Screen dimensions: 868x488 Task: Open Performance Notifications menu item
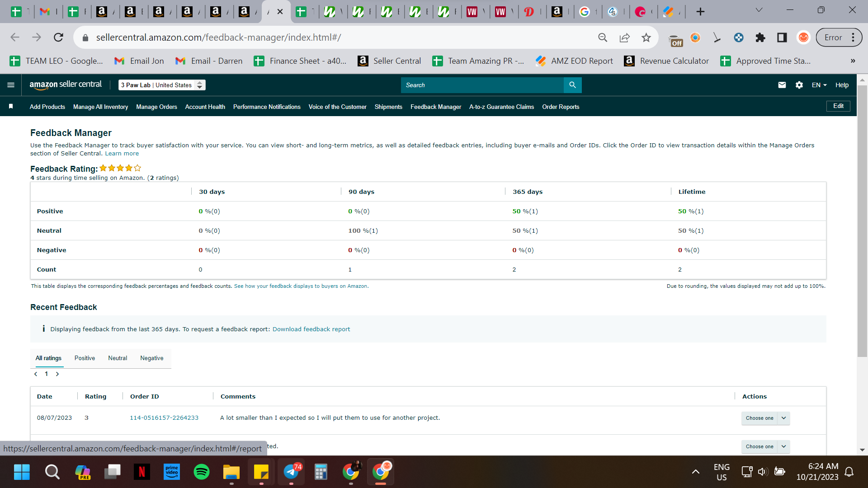[x=267, y=107]
